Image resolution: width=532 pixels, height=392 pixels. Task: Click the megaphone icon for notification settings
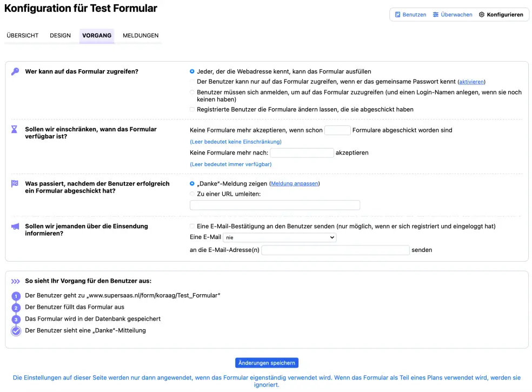click(16, 226)
